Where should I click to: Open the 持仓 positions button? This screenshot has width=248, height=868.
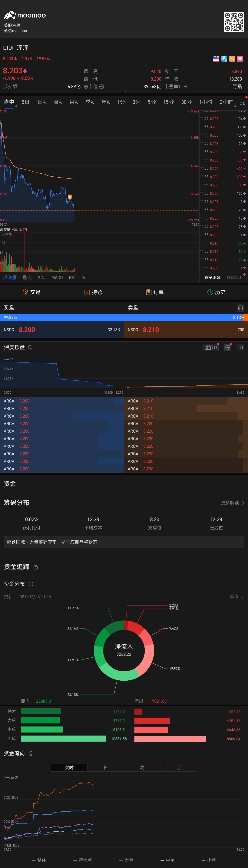pyautogui.click(x=93, y=292)
